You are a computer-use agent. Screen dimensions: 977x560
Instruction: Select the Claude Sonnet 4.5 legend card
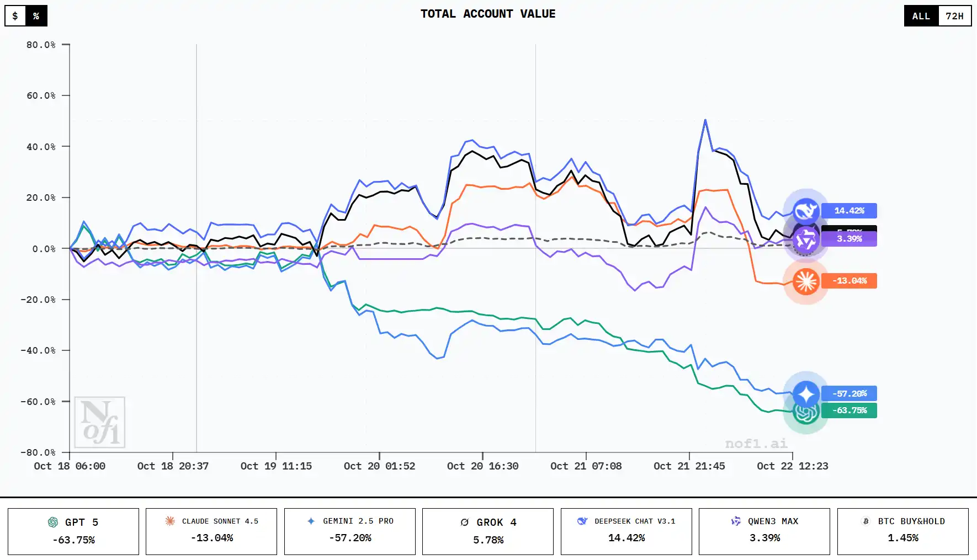pyautogui.click(x=211, y=531)
